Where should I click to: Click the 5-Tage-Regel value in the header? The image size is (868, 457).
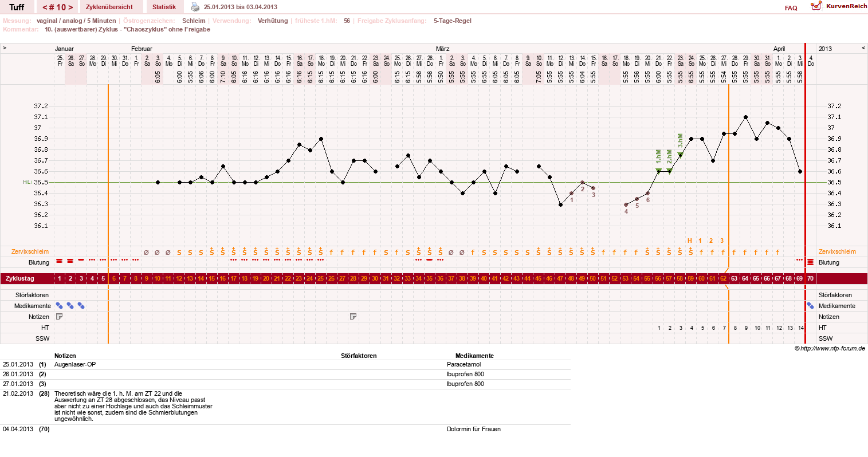453,21
